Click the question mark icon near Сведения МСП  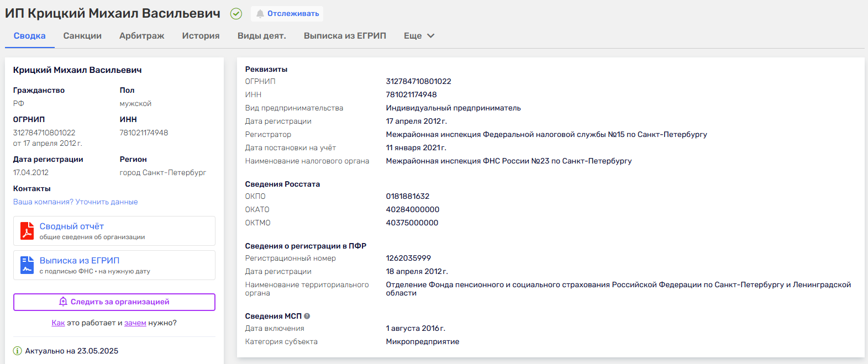tap(307, 316)
